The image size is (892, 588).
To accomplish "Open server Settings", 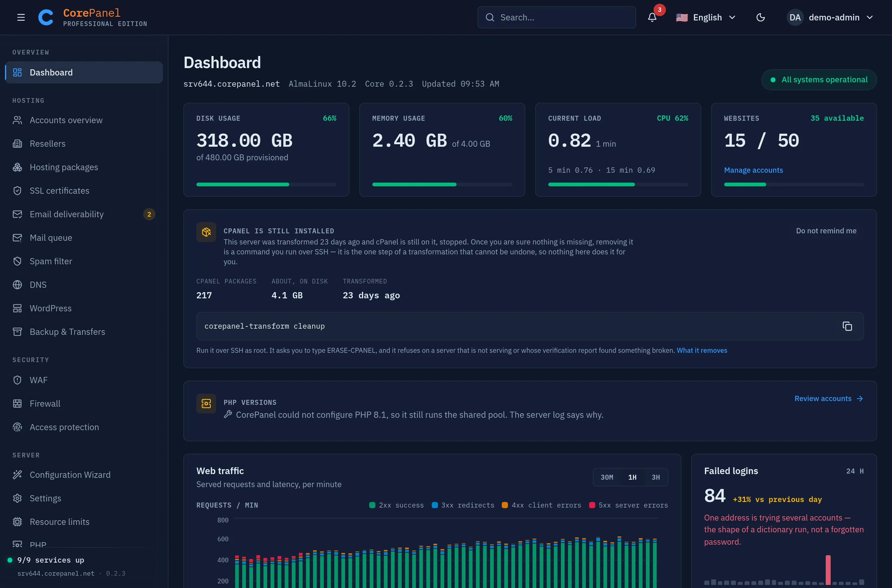I will [84, 498].
